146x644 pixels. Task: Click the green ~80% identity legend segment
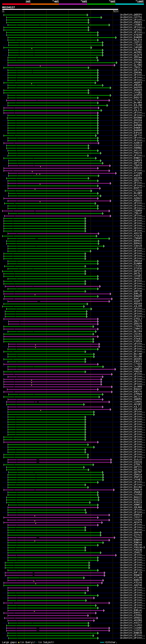[x=101, y=4]
